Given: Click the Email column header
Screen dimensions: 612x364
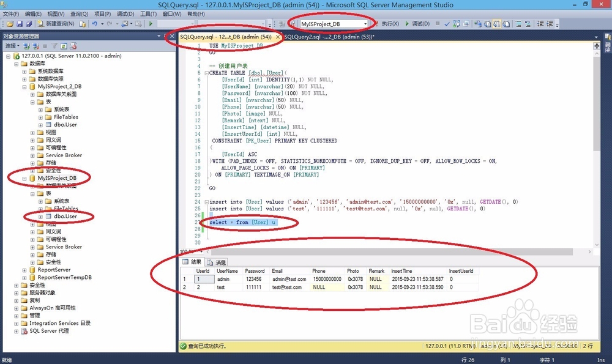Looking at the screenshot, I should click(x=290, y=271).
